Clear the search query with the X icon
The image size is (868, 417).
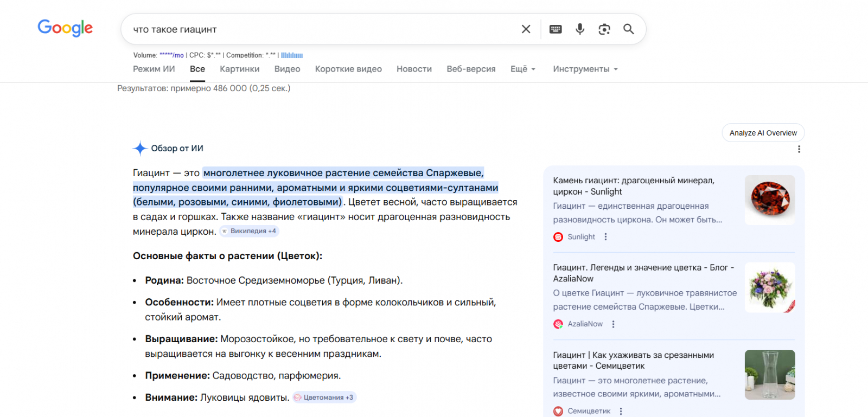click(x=526, y=29)
